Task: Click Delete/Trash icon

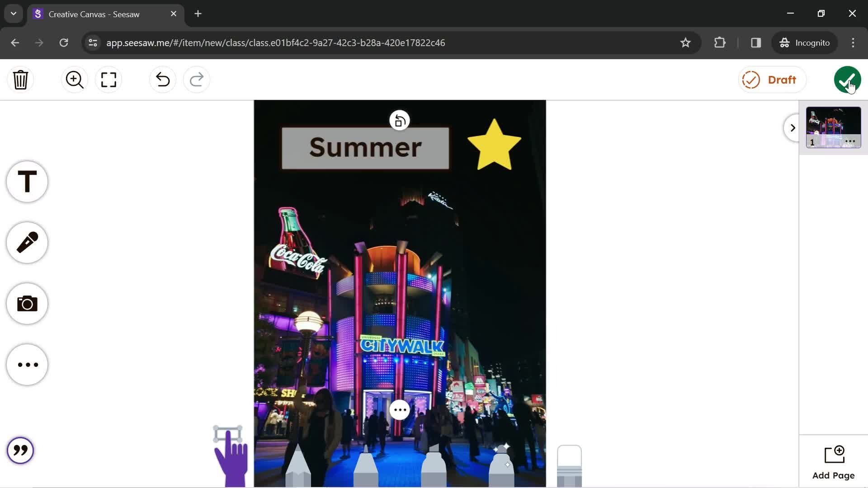Action: point(21,79)
